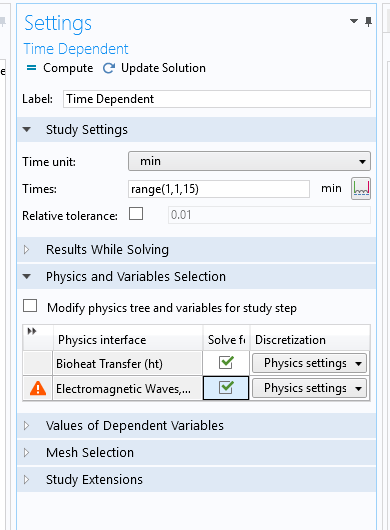Enable the Relative tolerance checkbox

click(x=136, y=214)
